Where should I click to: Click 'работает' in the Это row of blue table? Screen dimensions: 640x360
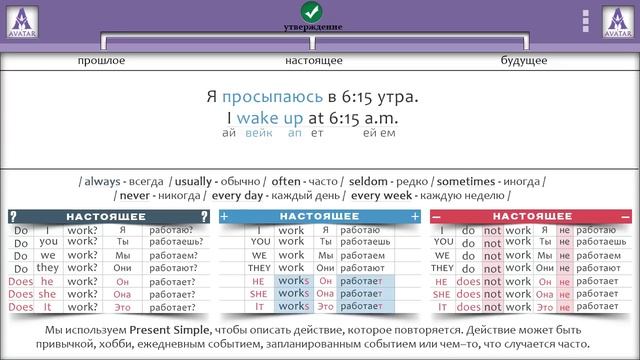[x=361, y=307]
